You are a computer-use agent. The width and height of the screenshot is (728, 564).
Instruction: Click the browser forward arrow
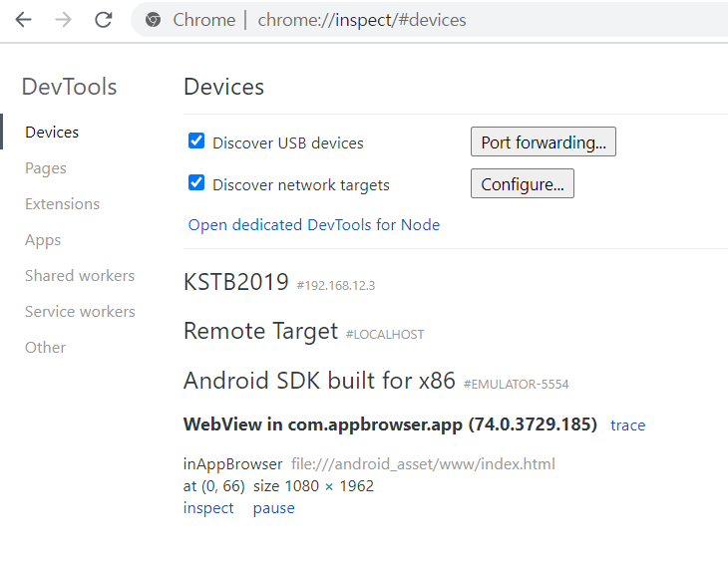coord(63,20)
